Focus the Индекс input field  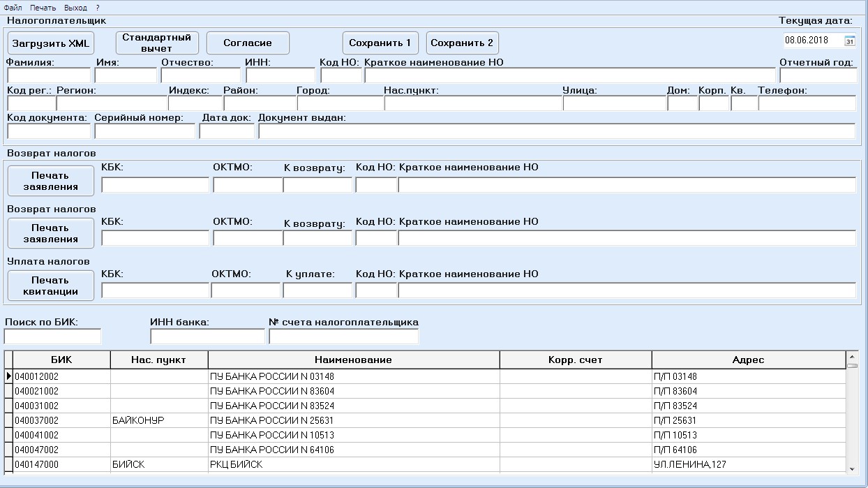click(195, 103)
